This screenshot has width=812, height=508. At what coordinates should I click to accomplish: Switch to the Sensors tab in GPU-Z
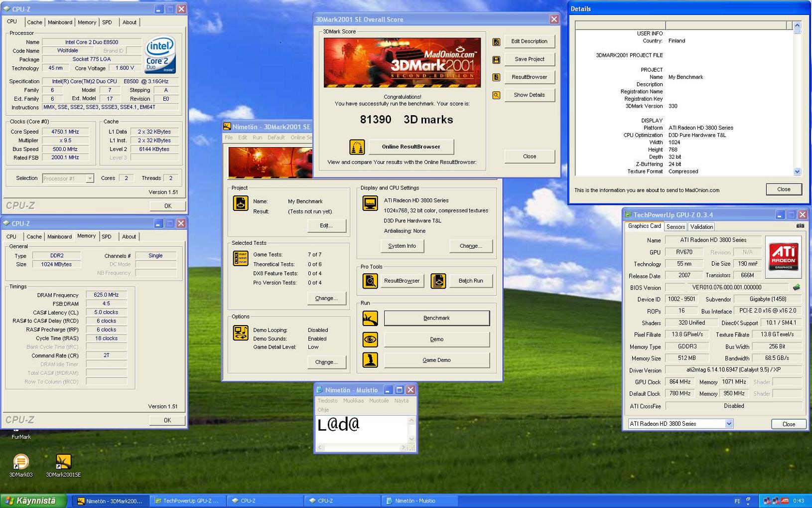(676, 227)
